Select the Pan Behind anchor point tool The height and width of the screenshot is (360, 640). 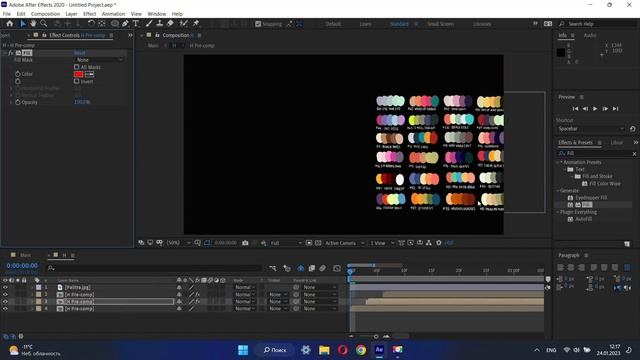click(102, 24)
